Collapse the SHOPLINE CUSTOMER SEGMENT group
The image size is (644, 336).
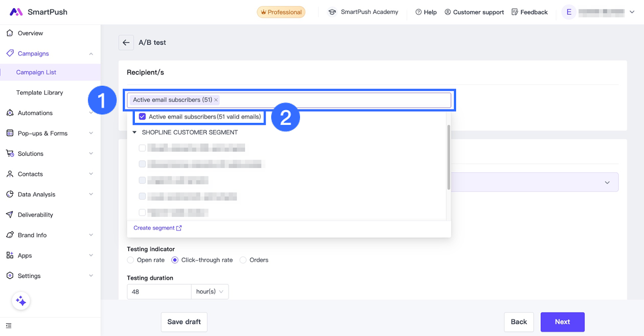click(x=134, y=132)
